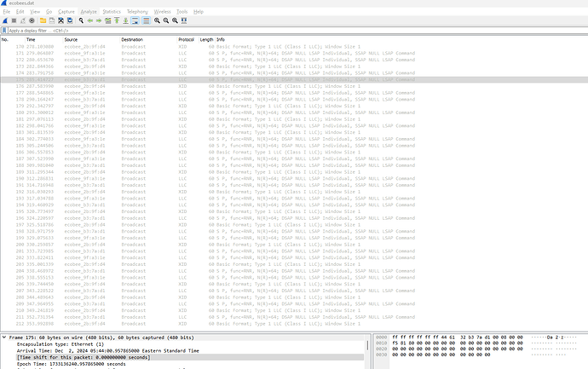Sort packets by Time column
The image size is (588, 369).
click(x=43, y=39)
